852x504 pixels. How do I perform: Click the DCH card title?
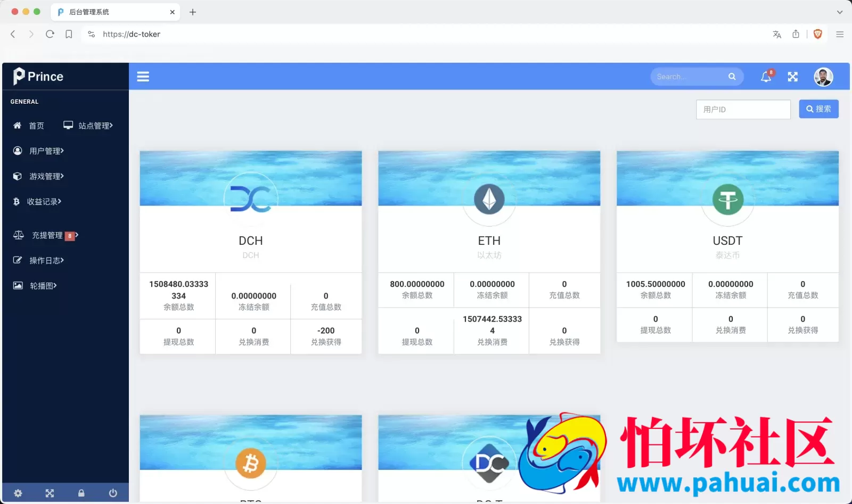click(x=251, y=241)
